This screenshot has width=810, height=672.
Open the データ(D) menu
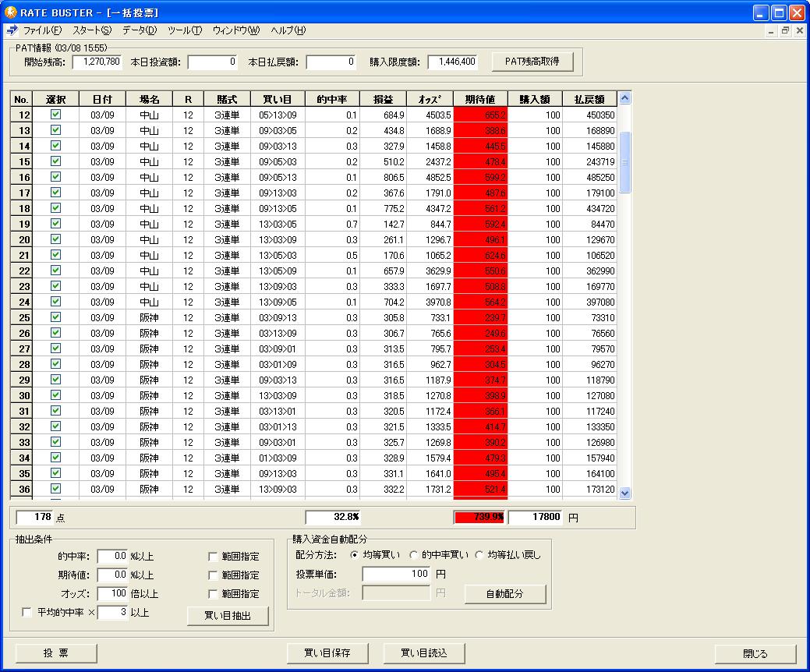140,30
